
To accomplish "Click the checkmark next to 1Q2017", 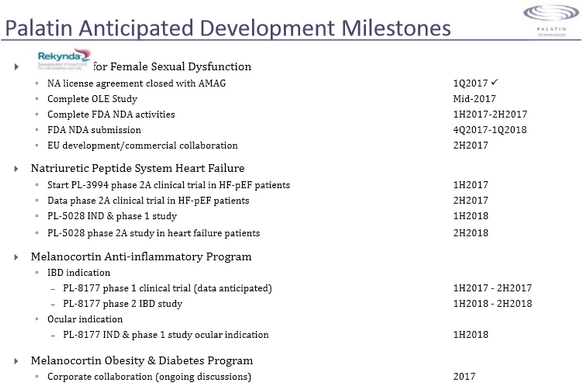I will (494, 82).
